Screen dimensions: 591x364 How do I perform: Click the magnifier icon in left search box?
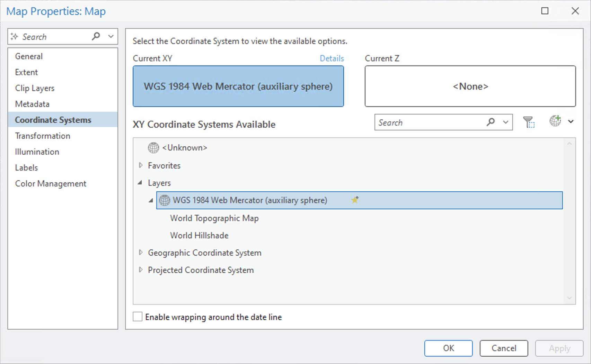[96, 36]
